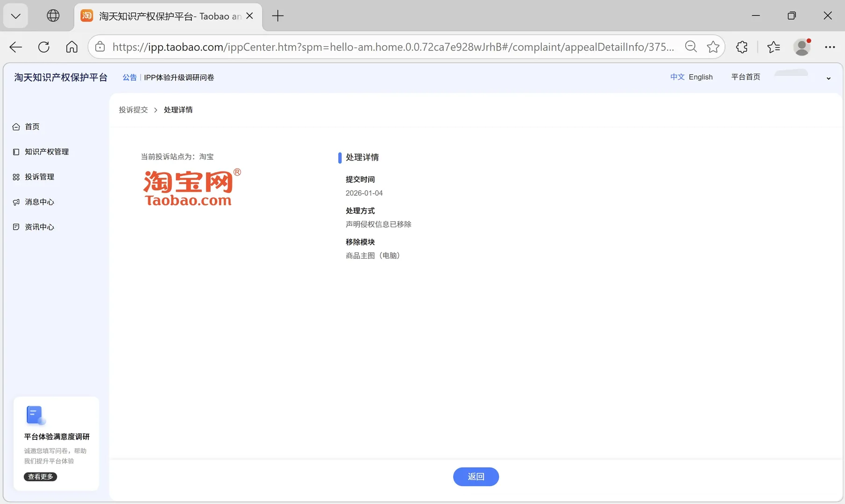Open a new browser tab
This screenshot has width=845, height=504.
[277, 16]
